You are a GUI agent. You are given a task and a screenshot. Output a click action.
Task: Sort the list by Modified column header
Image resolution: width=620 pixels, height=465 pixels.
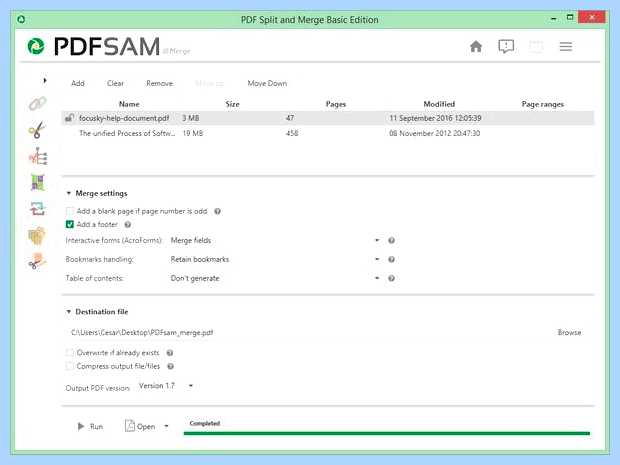pos(439,104)
